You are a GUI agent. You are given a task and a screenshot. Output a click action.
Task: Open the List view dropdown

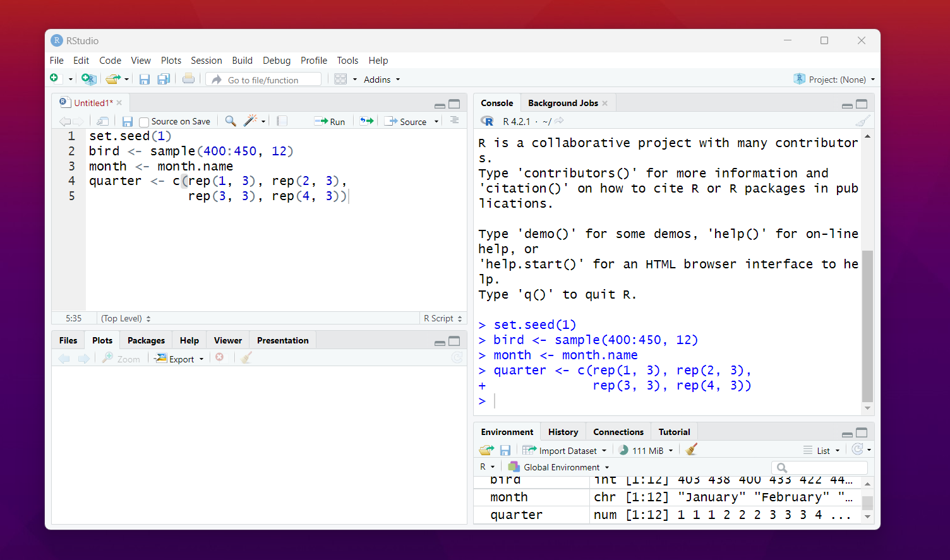tap(822, 451)
